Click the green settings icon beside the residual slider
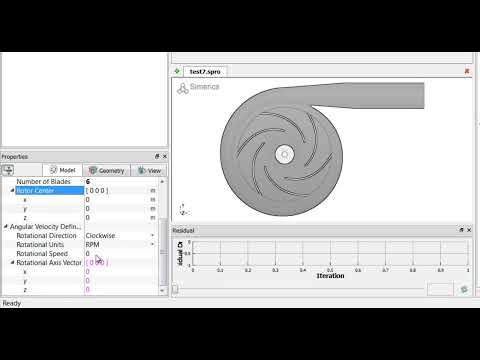The width and height of the screenshot is (480, 360). point(464,289)
